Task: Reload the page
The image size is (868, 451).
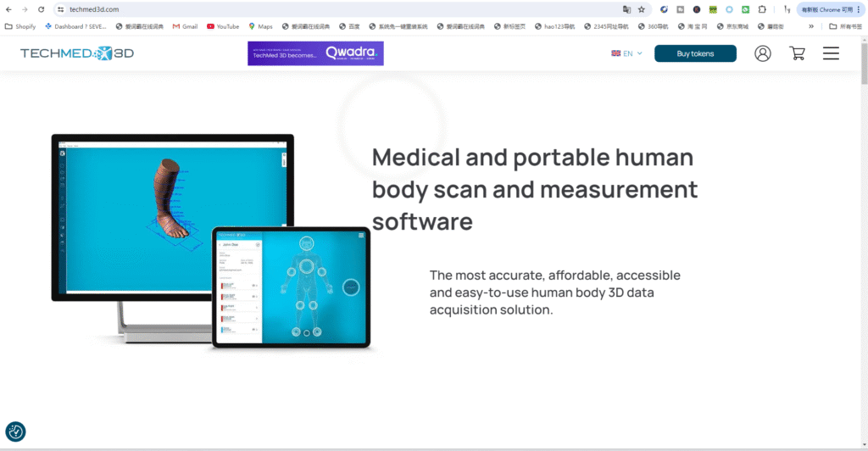Action: (41, 9)
